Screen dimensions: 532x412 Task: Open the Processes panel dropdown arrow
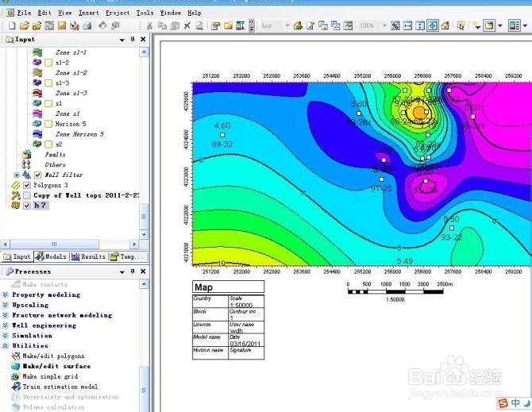tap(122, 272)
